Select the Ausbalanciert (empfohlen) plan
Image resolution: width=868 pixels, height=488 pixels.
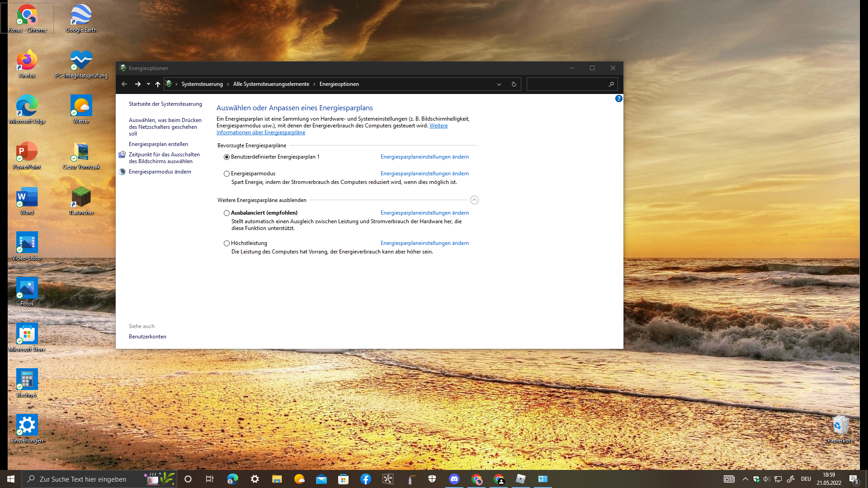coord(226,213)
